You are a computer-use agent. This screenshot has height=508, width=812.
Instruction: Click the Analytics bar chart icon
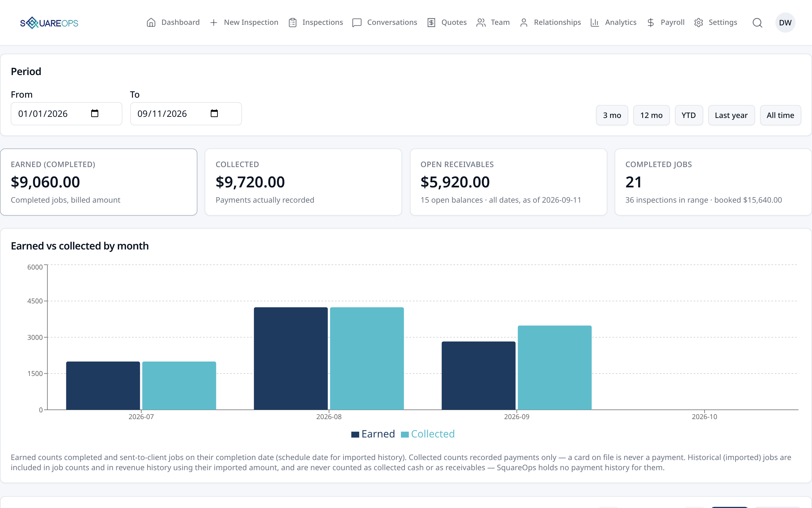[595, 23]
